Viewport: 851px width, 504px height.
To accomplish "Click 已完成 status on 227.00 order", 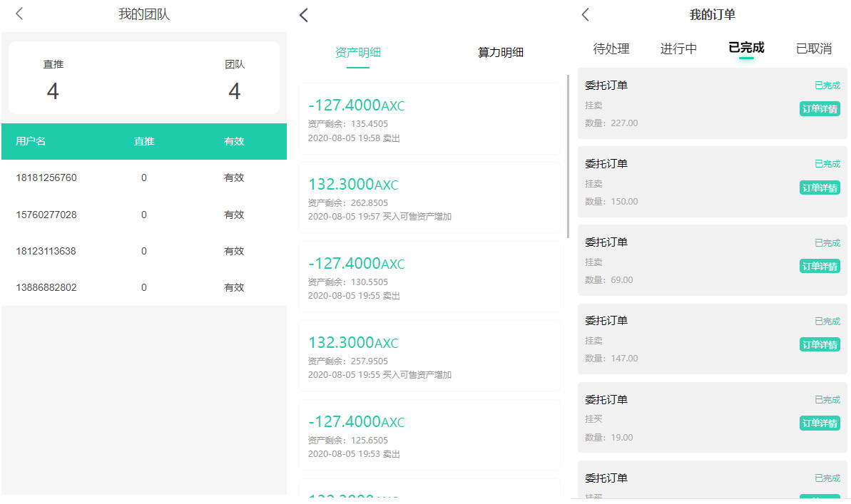I will pyautogui.click(x=827, y=85).
